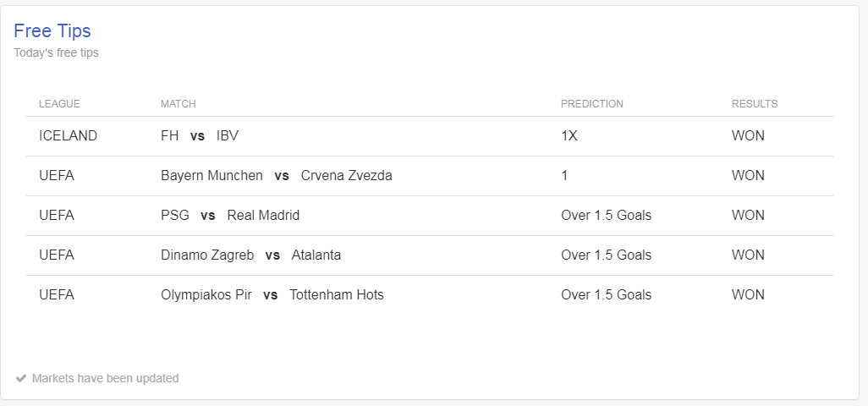Open the Free Tips heading link

(x=52, y=31)
